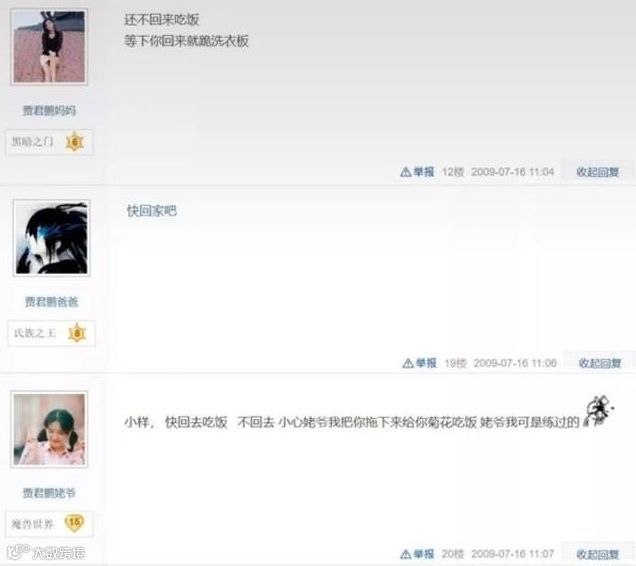
Task: Report the 12楼 post via 举报
Action: point(417,172)
